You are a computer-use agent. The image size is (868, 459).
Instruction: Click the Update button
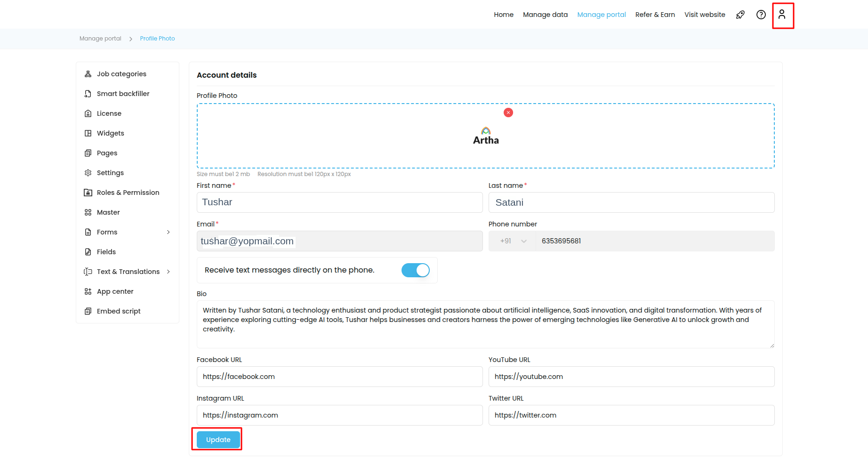pyautogui.click(x=218, y=440)
